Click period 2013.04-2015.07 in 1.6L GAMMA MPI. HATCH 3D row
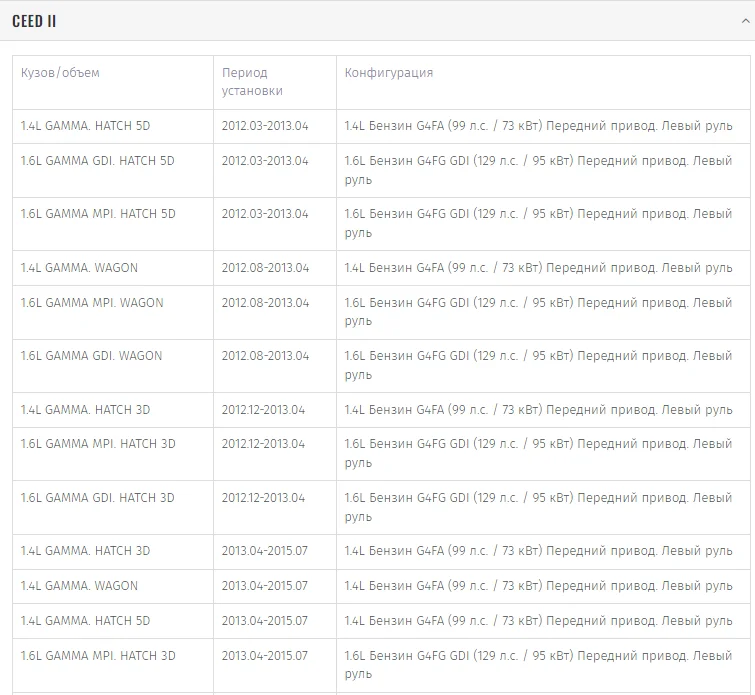The height and width of the screenshot is (695, 755). [x=264, y=656]
